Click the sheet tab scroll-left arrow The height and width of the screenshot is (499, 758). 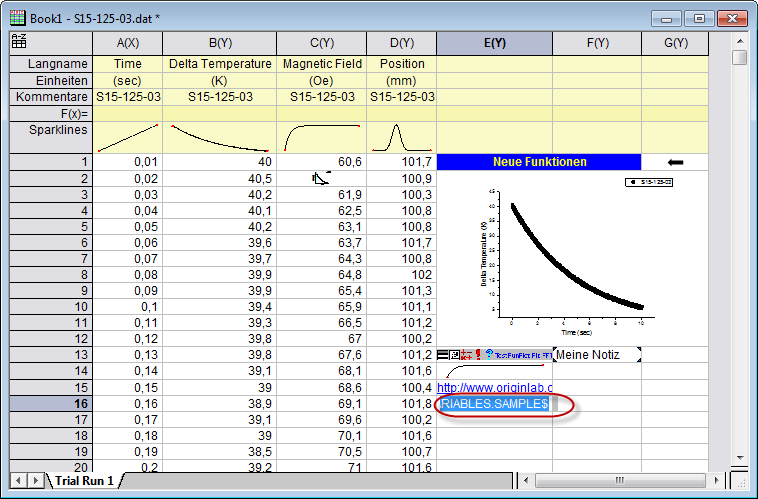coord(19,481)
